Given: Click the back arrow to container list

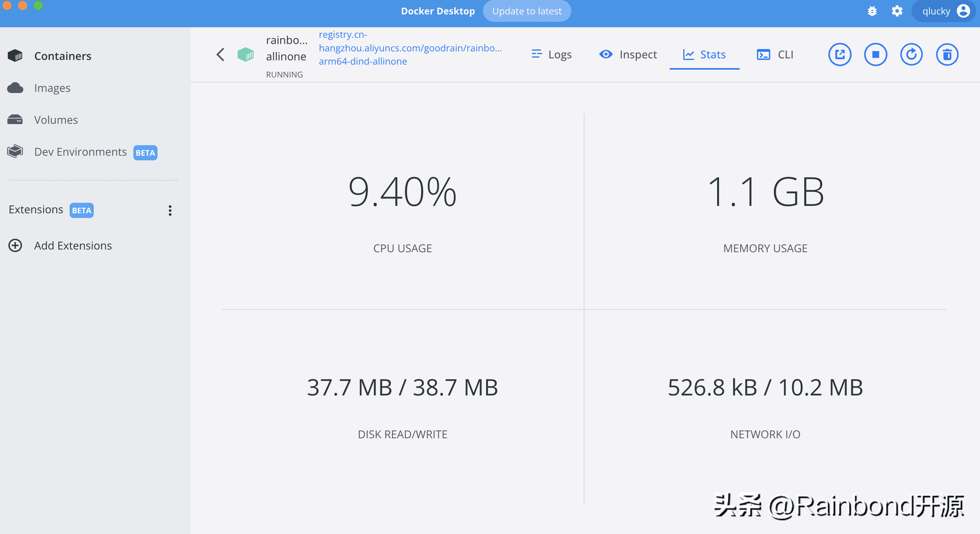Looking at the screenshot, I should [220, 54].
